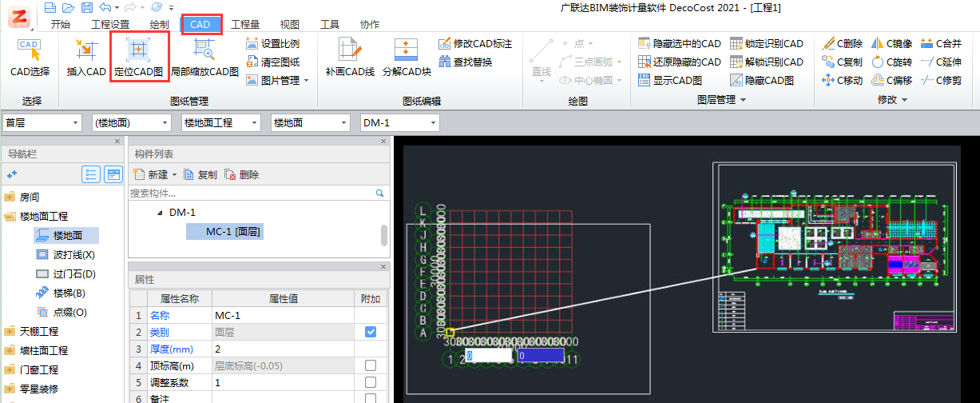Click 隐藏选中的CAD
This screenshot has height=403, width=980.
pyautogui.click(x=680, y=44)
